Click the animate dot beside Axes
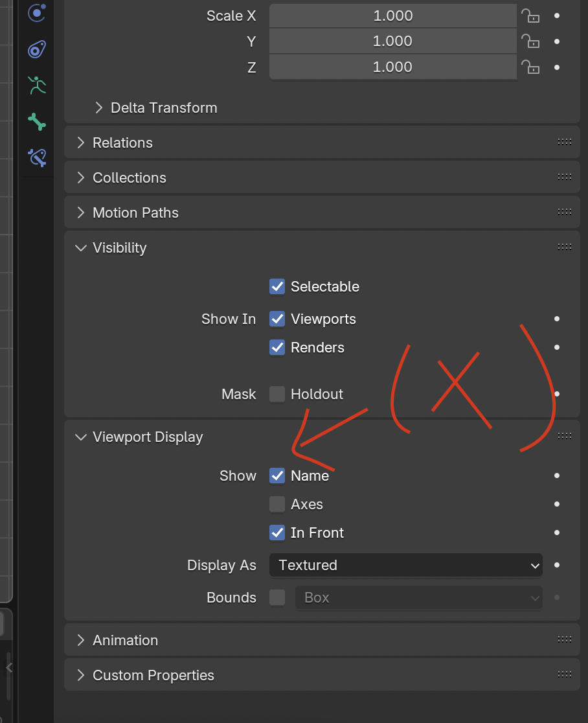This screenshot has width=588, height=723. pyautogui.click(x=557, y=504)
